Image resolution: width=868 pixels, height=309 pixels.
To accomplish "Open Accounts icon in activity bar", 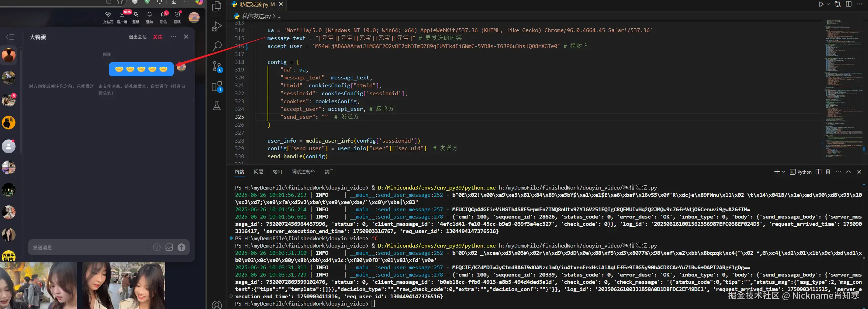I will [216, 305].
